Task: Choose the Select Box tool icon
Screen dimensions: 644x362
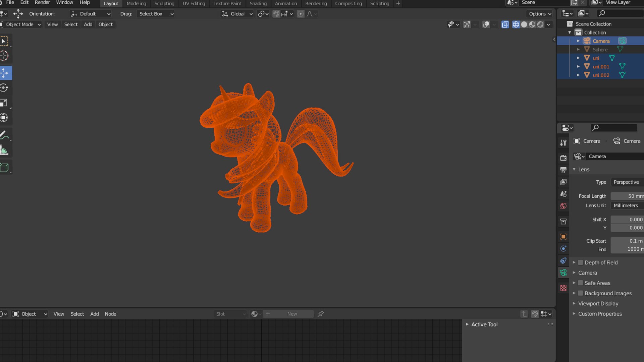Action: [4, 41]
